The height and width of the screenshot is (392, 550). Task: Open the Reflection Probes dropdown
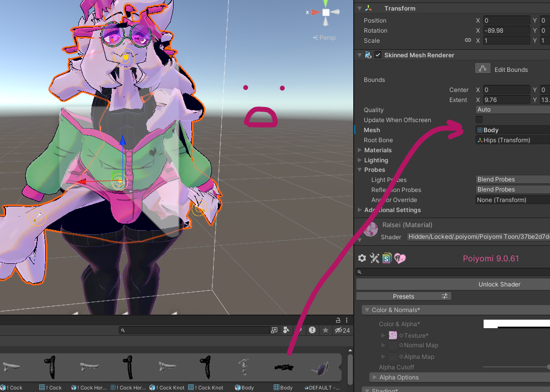[513, 189]
